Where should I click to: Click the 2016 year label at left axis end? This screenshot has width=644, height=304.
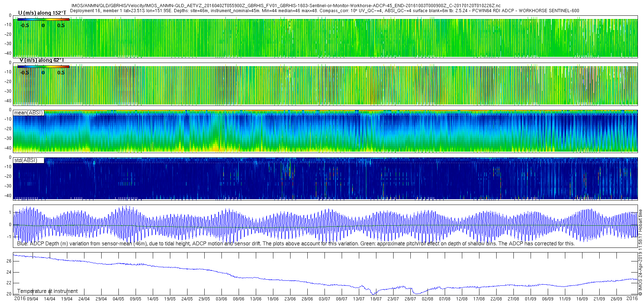(x=20, y=299)
